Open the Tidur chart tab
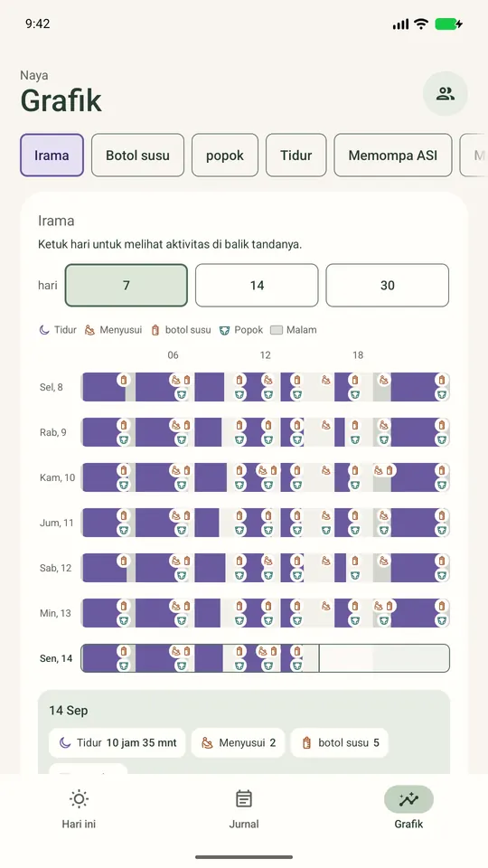Image resolution: width=488 pixels, height=868 pixels. point(296,155)
